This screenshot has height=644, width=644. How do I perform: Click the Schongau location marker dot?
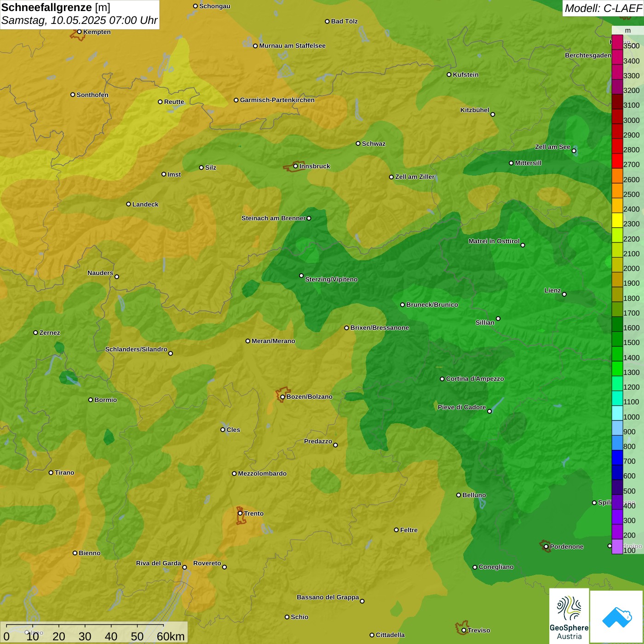[195, 6]
